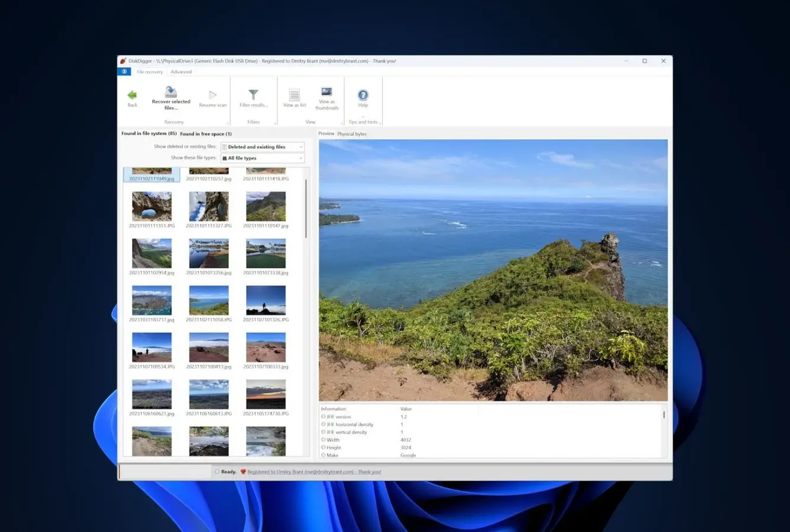
Task: Click the Recover selected files icon
Action: [171, 92]
